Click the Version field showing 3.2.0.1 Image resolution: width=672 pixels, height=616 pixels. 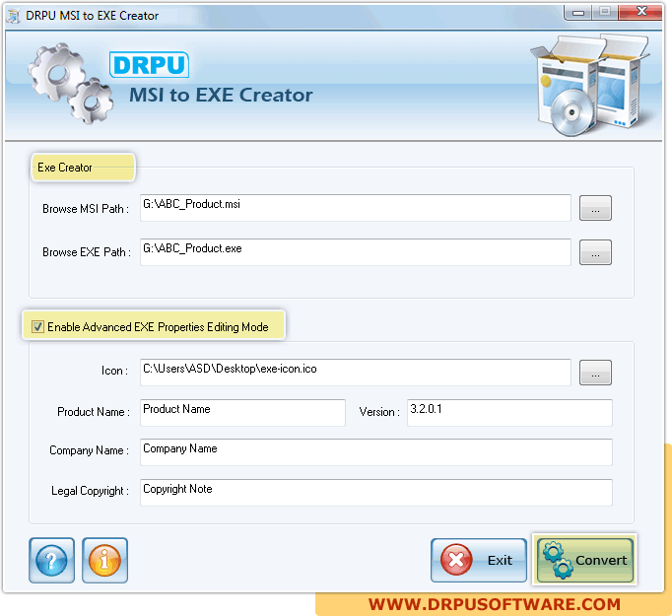509,413
